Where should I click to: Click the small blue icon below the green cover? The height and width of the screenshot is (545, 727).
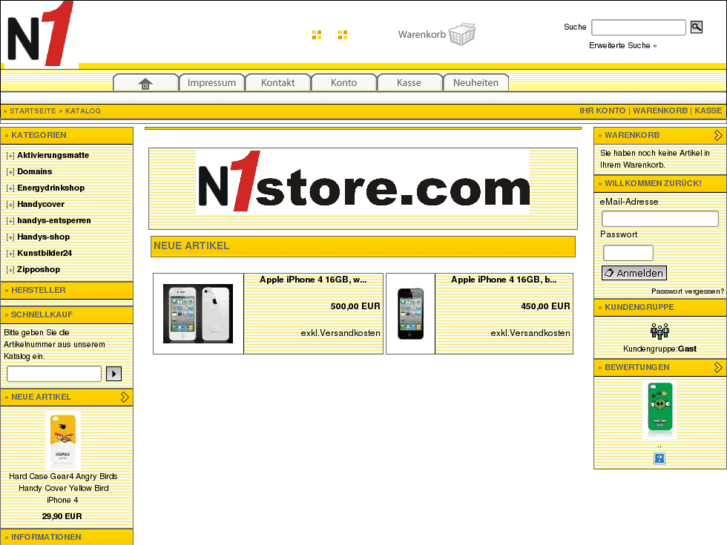coord(659,458)
